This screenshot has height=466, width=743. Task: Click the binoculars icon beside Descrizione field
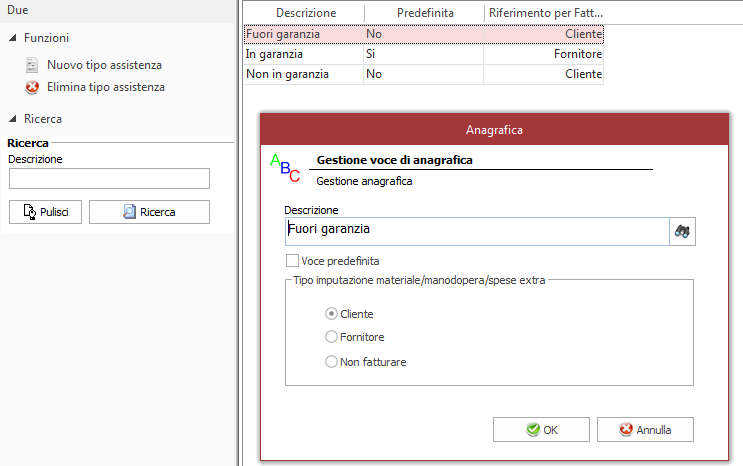click(x=682, y=231)
